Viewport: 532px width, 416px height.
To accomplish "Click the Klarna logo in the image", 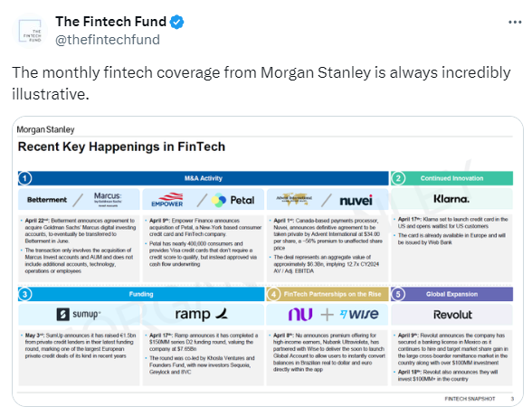I will tap(451, 199).
